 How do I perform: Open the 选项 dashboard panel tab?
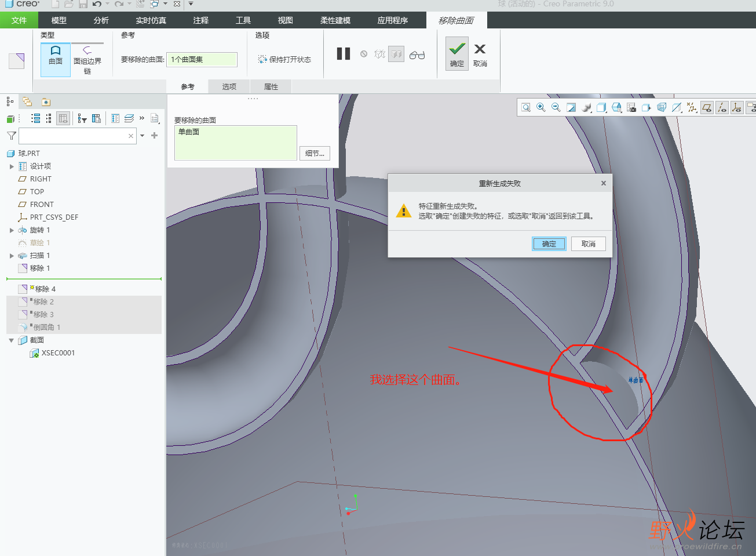(229, 86)
